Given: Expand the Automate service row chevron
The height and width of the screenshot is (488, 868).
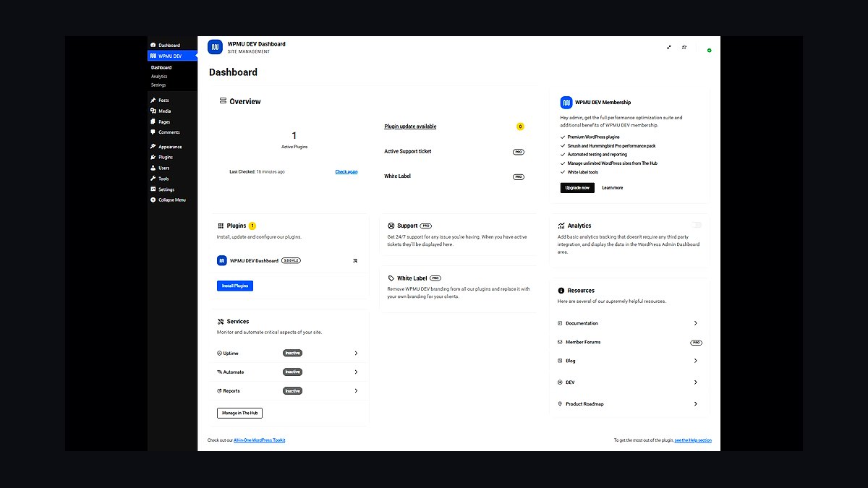Looking at the screenshot, I should tap(356, 372).
